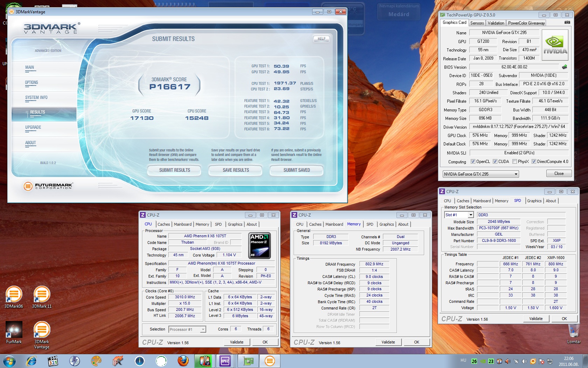Viewport: 588px width, 368px height.
Task: Expand the Processor #1 selection dropdown
Action: 203,329
